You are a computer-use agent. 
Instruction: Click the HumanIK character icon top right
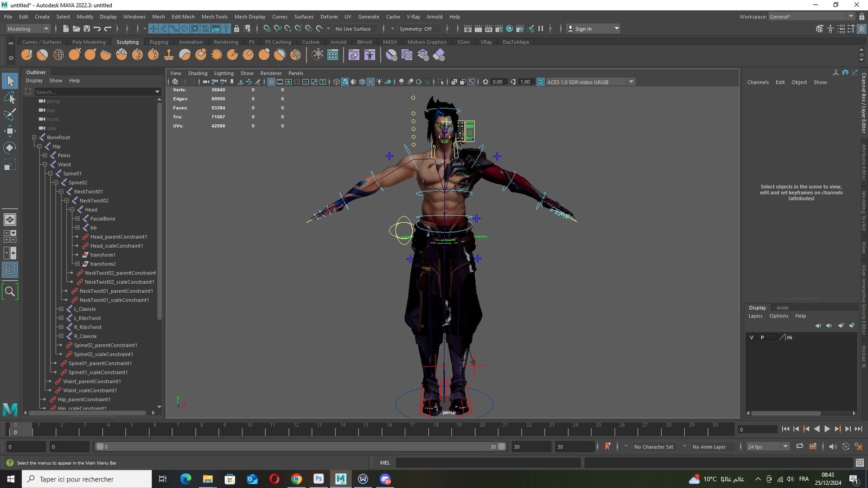pyautogui.click(x=830, y=29)
